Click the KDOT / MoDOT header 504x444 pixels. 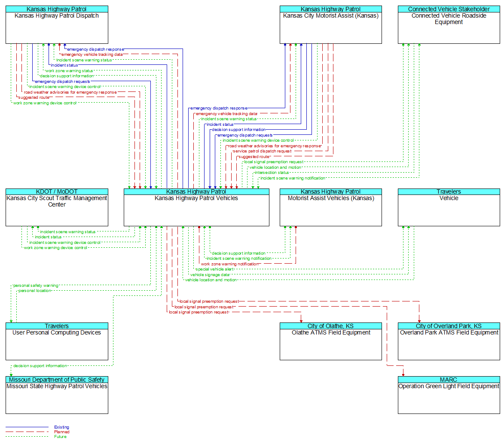tap(57, 192)
